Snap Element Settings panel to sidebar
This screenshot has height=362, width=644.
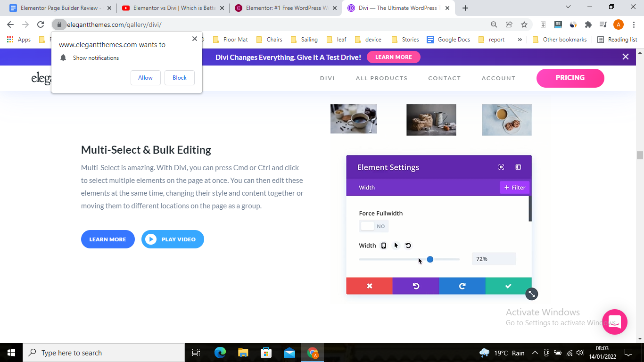click(x=518, y=167)
